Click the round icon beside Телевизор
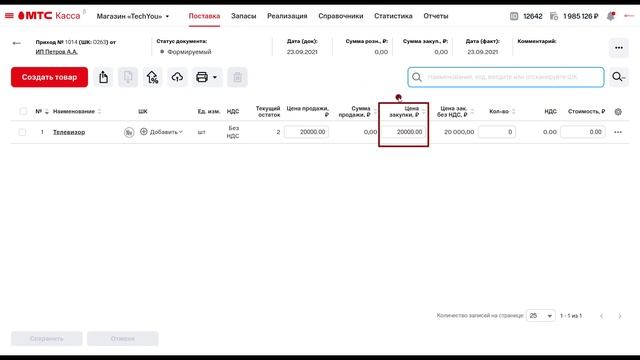The height and width of the screenshot is (360, 640). click(x=129, y=132)
